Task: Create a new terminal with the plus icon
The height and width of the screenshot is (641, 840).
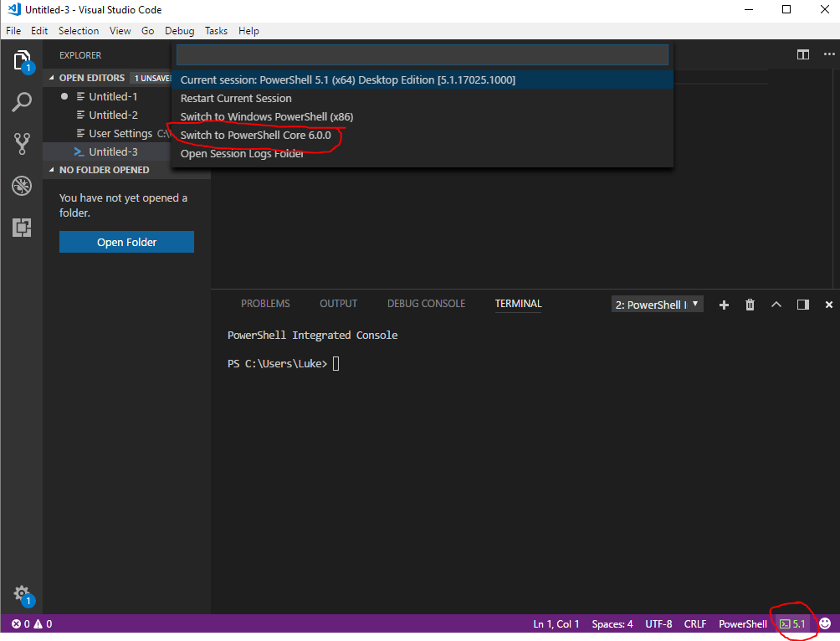Action: coord(724,305)
